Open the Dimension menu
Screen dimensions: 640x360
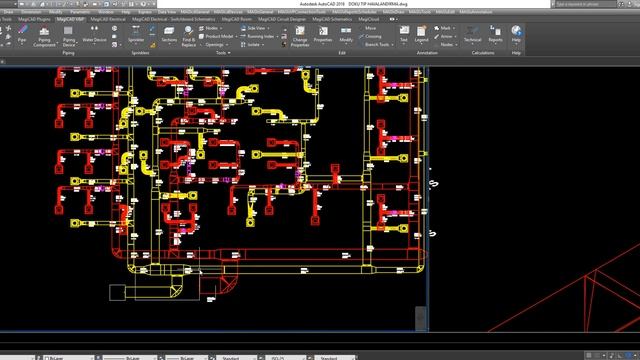pyautogui.click(x=31, y=12)
